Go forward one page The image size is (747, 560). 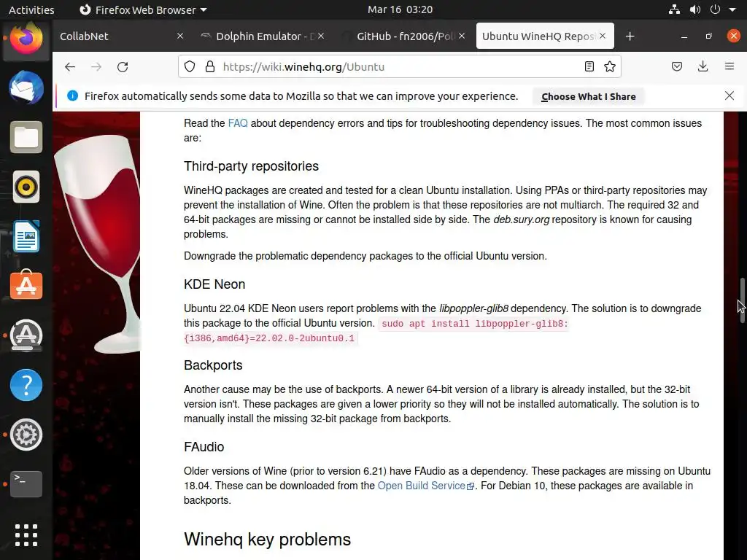(x=96, y=66)
